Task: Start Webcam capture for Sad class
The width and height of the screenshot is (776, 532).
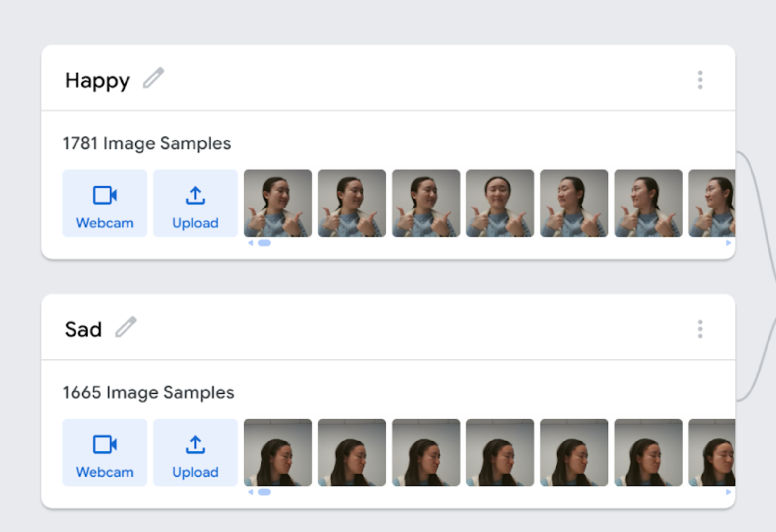Action: click(x=105, y=452)
